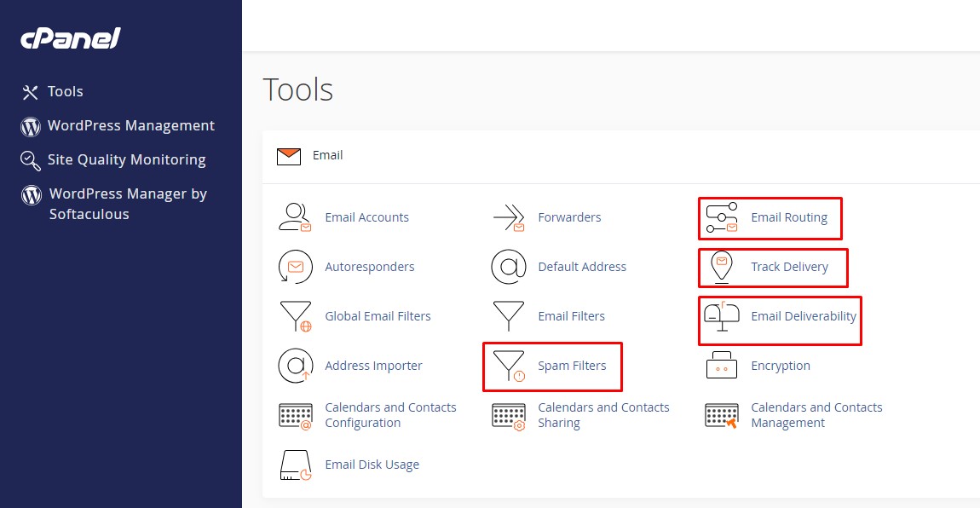980x508 pixels.
Task: Open the Email Filters link
Action: click(x=571, y=316)
